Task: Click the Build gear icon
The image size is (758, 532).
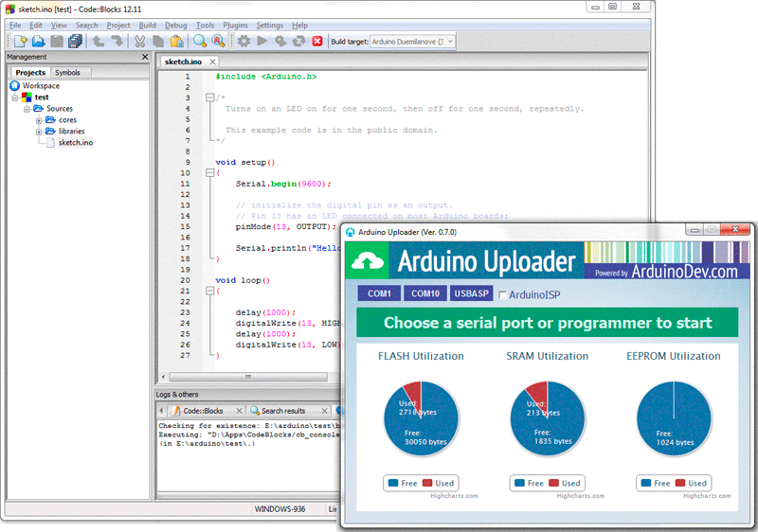Action: [x=244, y=42]
